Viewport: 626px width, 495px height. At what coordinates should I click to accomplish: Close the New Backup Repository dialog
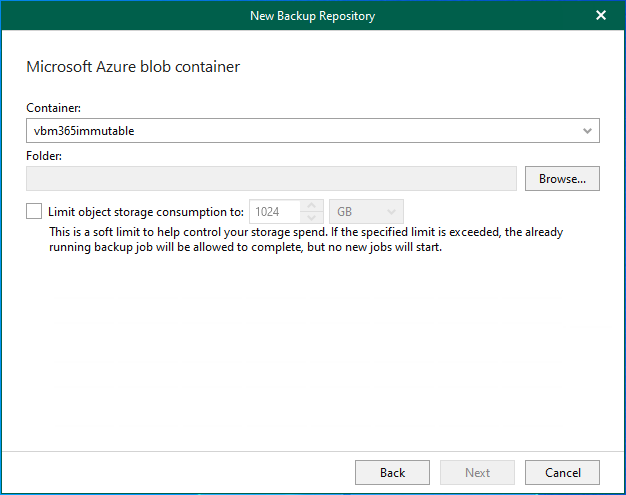point(600,15)
